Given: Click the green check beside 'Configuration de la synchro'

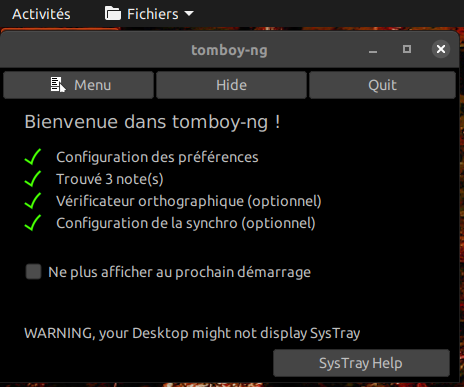Looking at the screenshot, I should [x=33, y=223].
